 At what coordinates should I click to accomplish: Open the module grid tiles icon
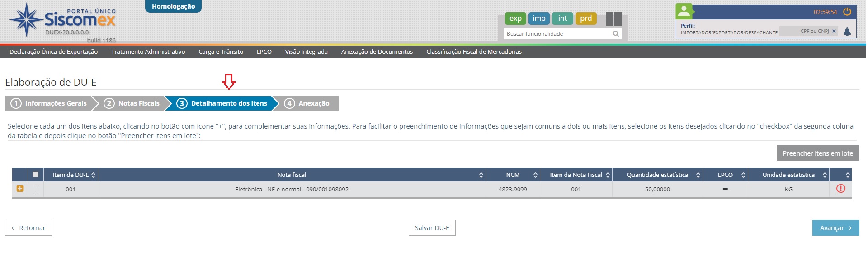click(x=614, y=19)
